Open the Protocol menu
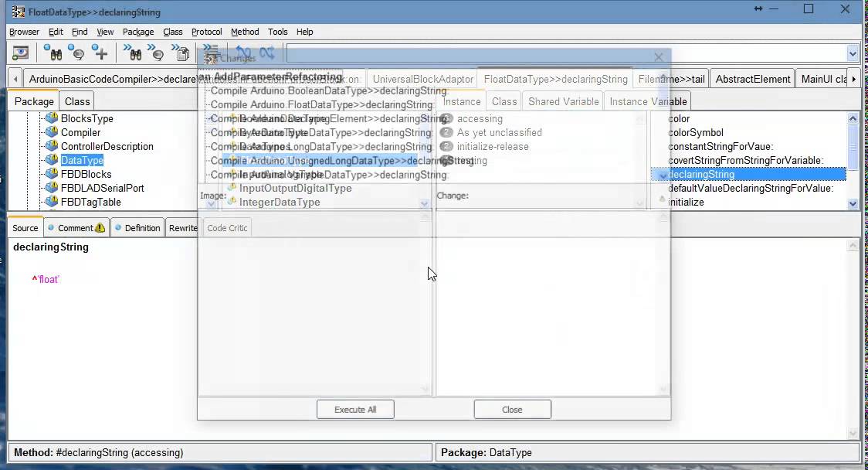Image resolution: width=868 pixels, height=470 pixels. (206, 32)
